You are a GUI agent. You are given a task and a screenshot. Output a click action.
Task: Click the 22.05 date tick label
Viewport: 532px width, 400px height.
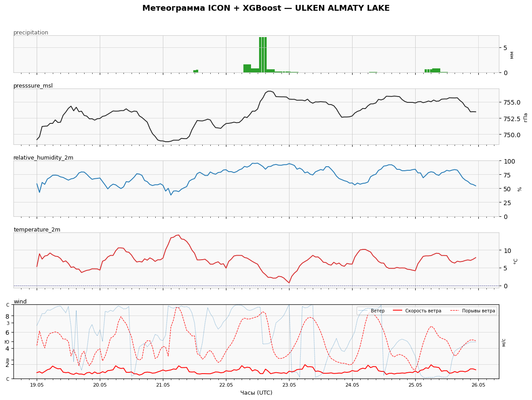(226, 385)
